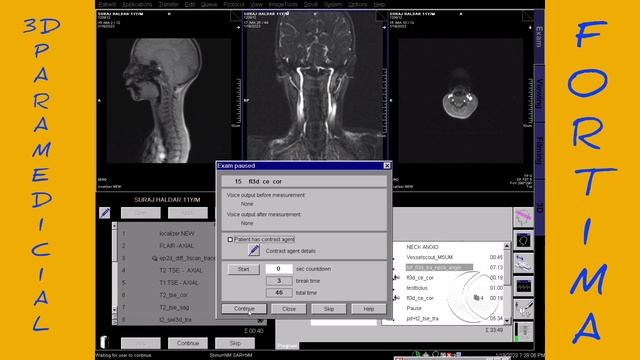The height and width of the screenshot is (360, 640).
Task: Open the pink slice positioning toolbar icon
Action: (x=523, y=218)
